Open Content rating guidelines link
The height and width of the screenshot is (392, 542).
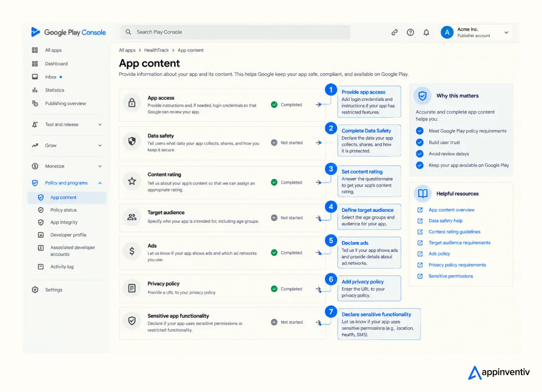(x=455, y=231)
